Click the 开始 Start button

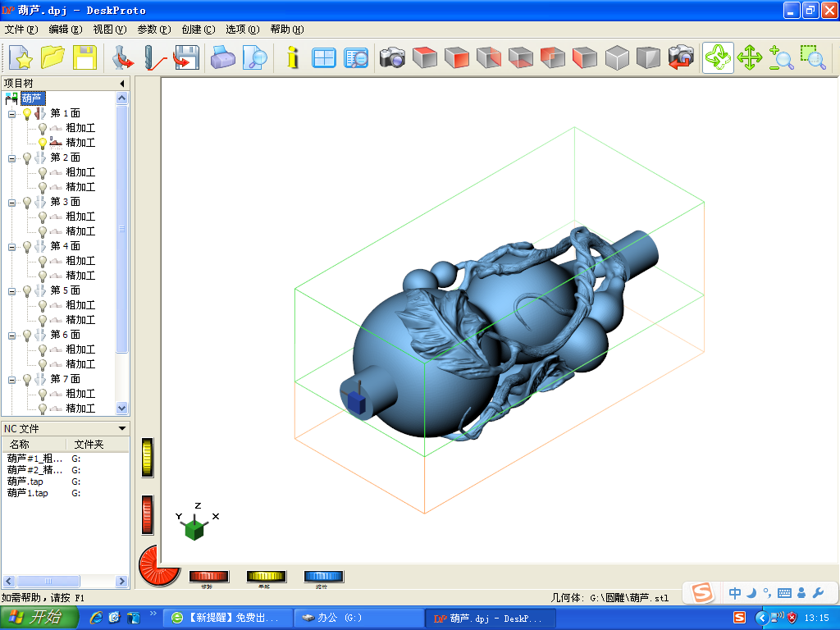click(39, 618)
